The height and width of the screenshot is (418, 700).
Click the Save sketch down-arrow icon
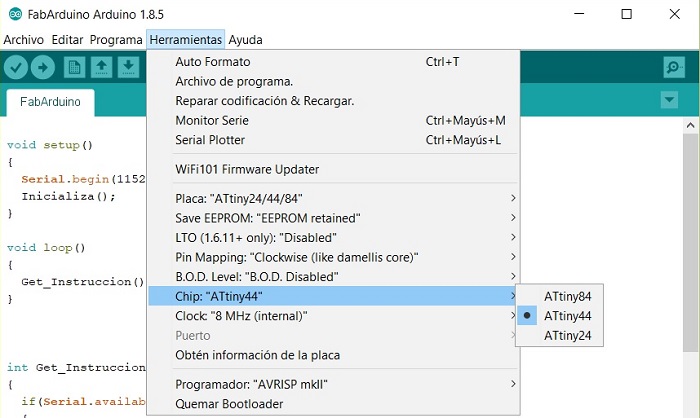[127, 67]
